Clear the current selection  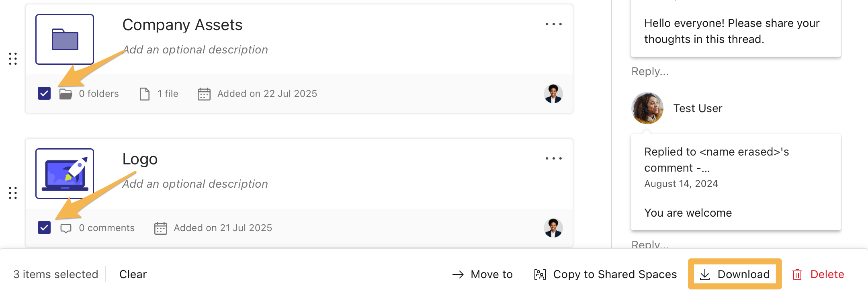tap(133, 274)
